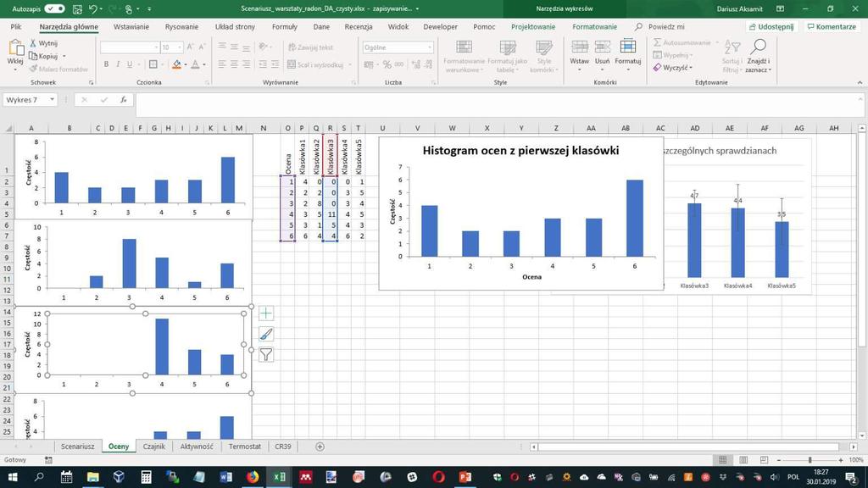Image resolution: width=868 pixels, height=488 pixels.
Task: Click the Kopiuj copy button
Action: click(x=44, y=56)
